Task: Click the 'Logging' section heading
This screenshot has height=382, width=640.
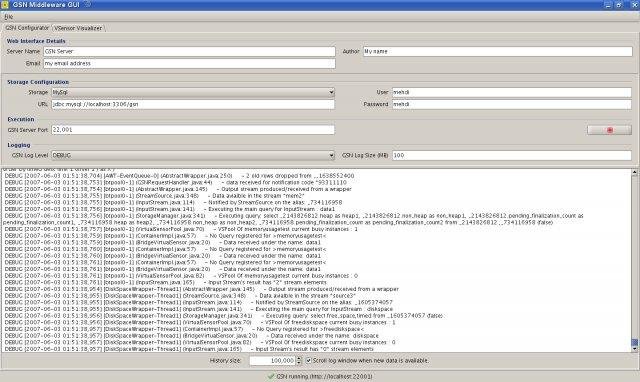Action: [19, 145]
